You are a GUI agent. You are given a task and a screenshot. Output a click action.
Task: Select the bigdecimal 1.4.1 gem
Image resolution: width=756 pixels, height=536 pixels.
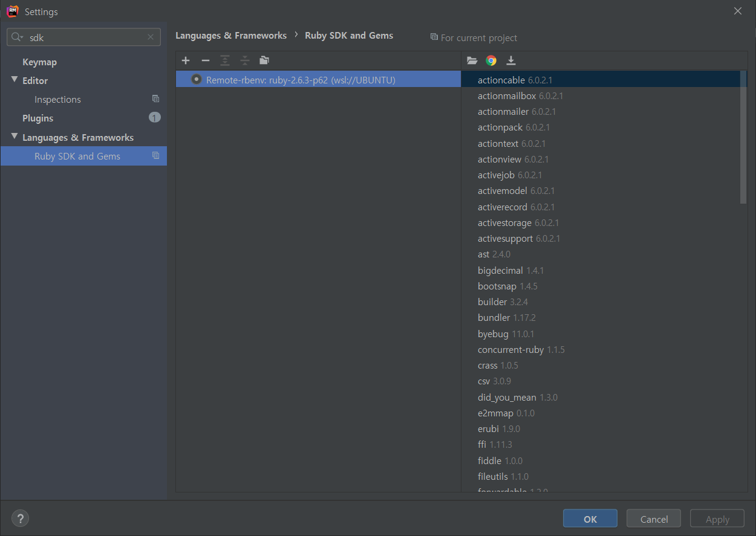[604, 270]
